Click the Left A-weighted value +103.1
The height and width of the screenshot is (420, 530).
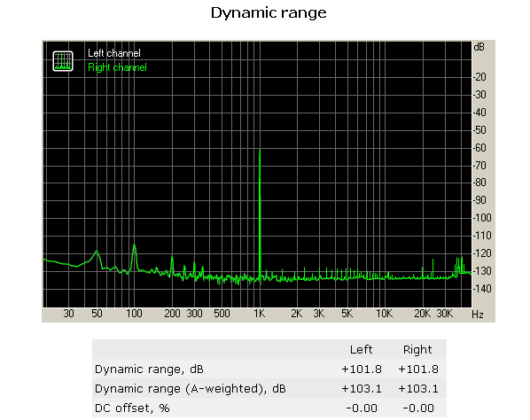(362, 389)
